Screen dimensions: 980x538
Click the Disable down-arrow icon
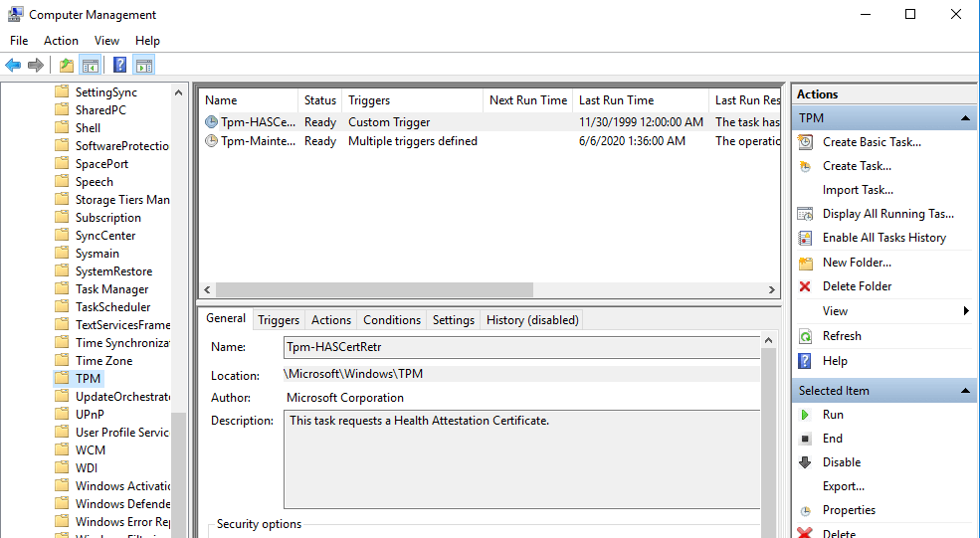point(805,462)
